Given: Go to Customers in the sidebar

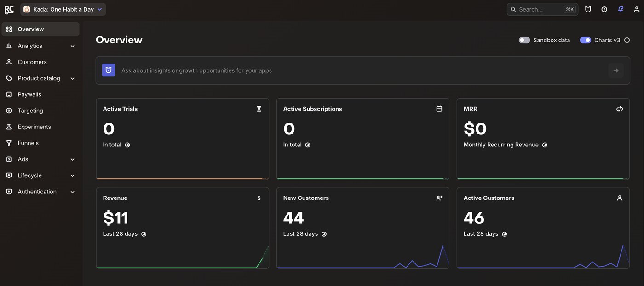Looking at the screenshot, I should [40, 62].
